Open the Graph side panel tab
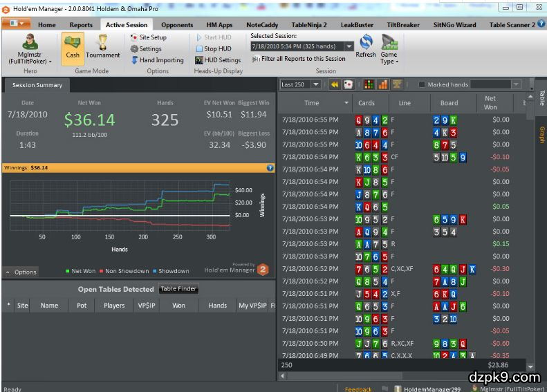Image resolution: width=547 pixels, height=392 pixels. click(541, 135)
